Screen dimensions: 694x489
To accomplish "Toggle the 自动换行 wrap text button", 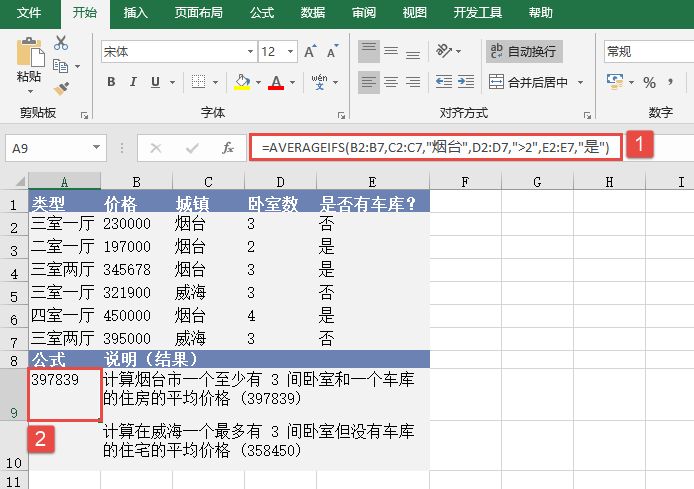I will (522, 51).
